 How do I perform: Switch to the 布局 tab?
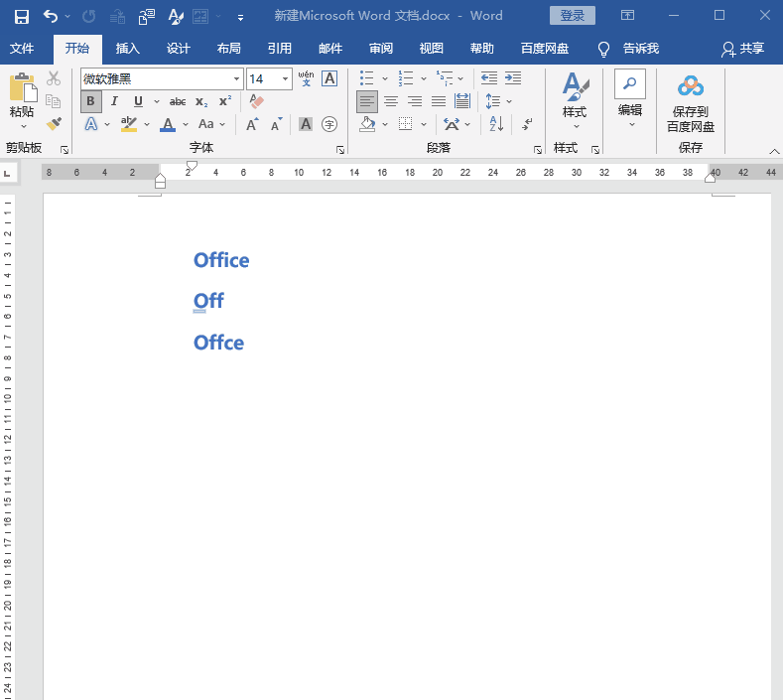228,49
